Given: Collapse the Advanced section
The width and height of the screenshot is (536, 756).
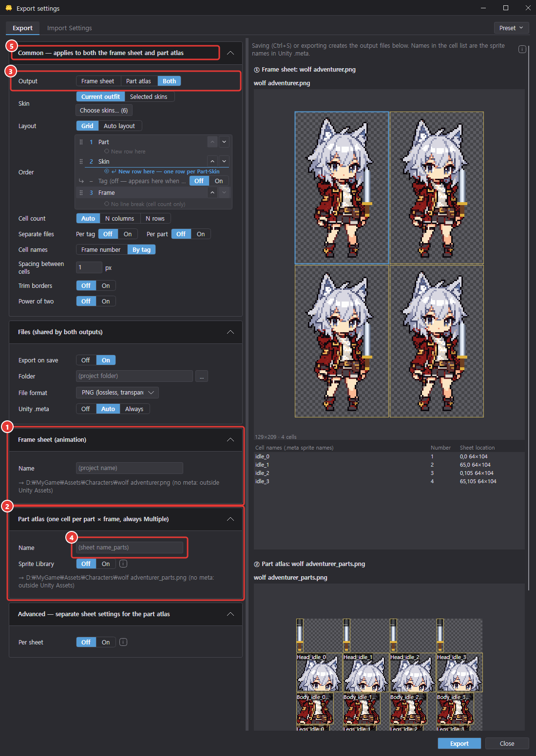Looking at the screenshot, I should pos(230,614).
